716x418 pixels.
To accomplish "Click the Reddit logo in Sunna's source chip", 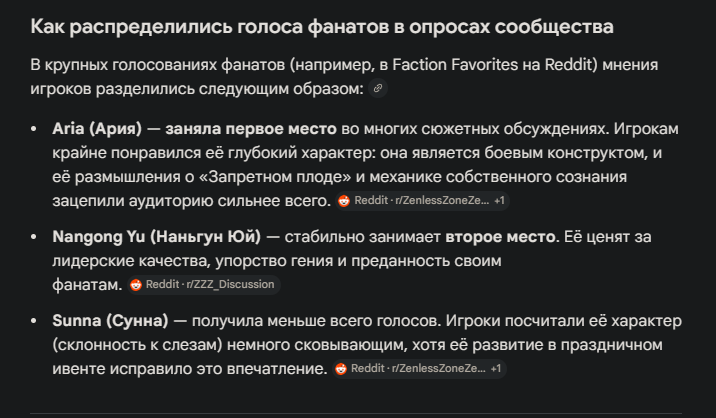I will pos(341,369).
